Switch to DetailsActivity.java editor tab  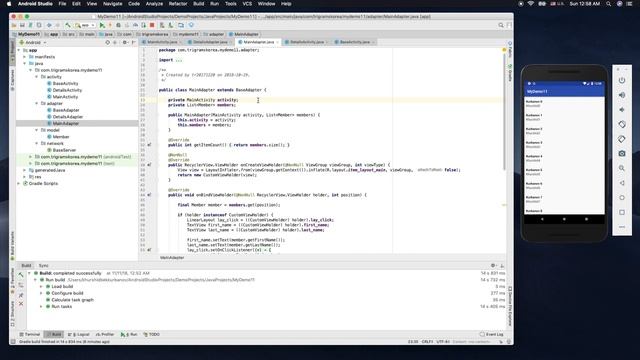click(307, 42)
